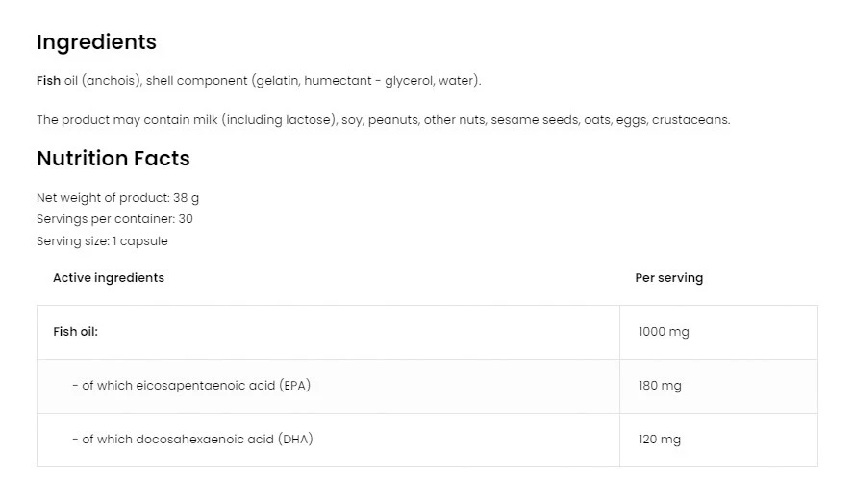Select the Fish oil table row label
This screenshot has width=853, height=504.
75,332
